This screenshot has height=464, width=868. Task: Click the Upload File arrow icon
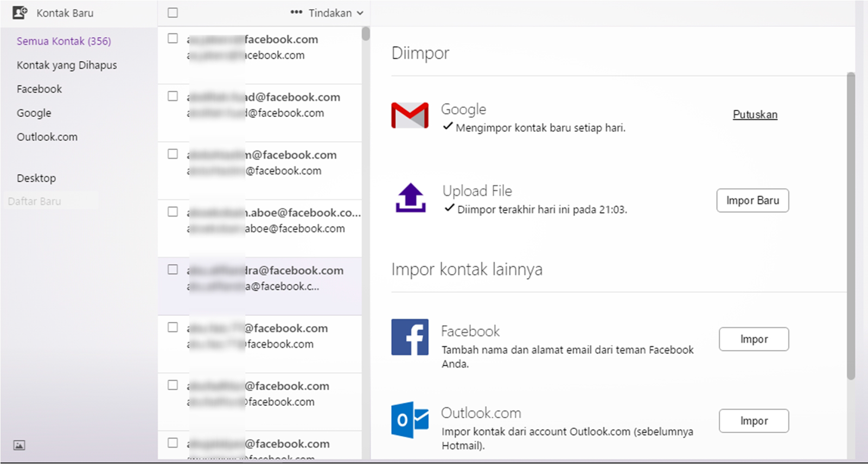pyautogui.click(x=410, y=198)
